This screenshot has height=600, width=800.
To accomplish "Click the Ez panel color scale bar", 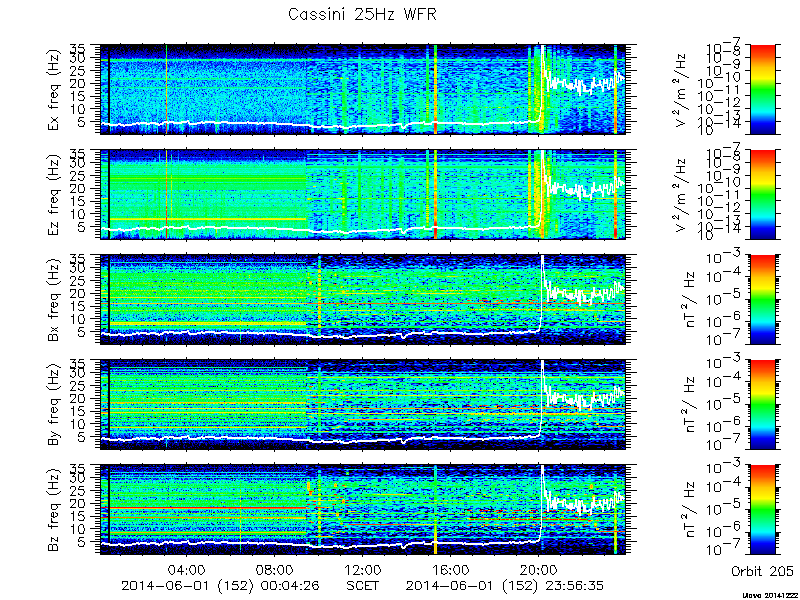I will tap(762, 194).
